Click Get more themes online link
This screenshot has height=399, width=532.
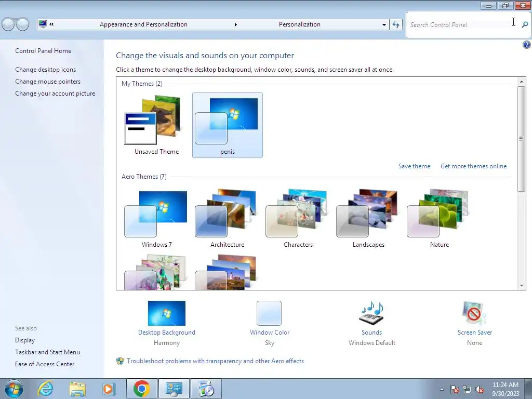click(474, 166)
